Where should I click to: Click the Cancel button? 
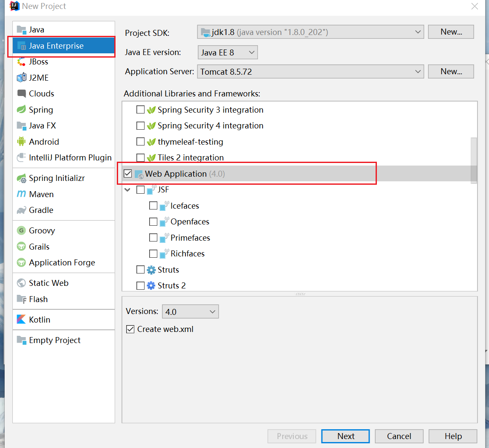pos(399,436)
